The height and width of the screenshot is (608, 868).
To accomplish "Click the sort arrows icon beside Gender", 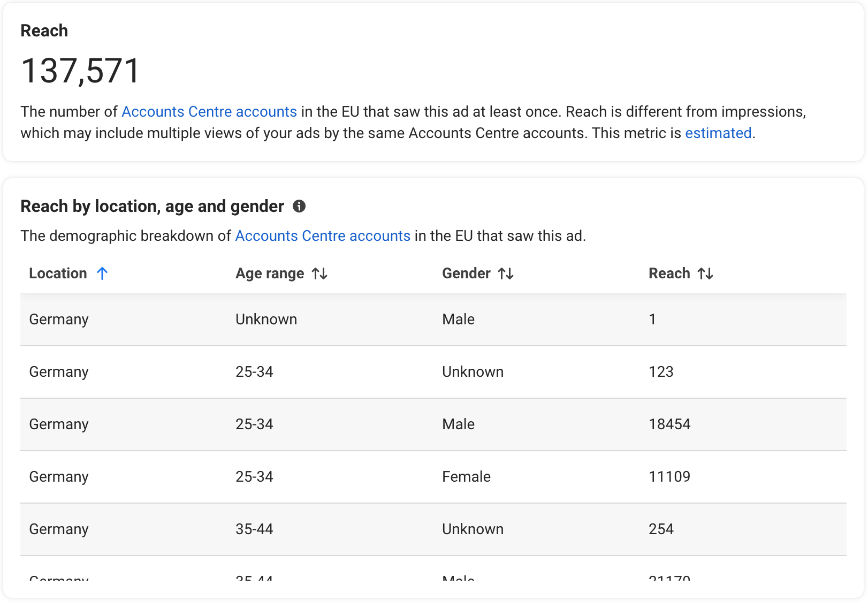I will (506, 273).
